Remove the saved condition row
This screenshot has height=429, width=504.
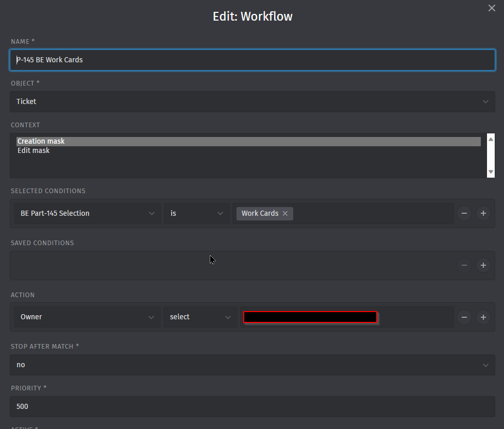[x=464, y=265]
